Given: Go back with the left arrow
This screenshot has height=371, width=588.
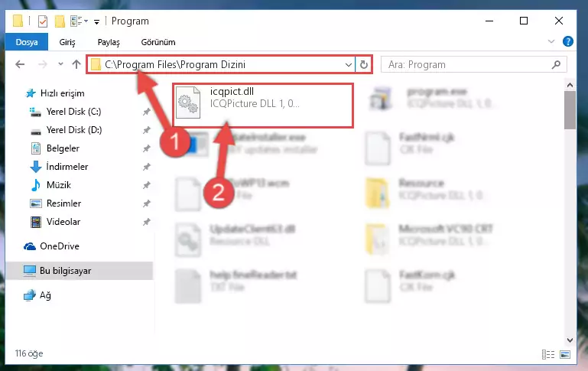Looking at the screenshot, I should (20, 64).
